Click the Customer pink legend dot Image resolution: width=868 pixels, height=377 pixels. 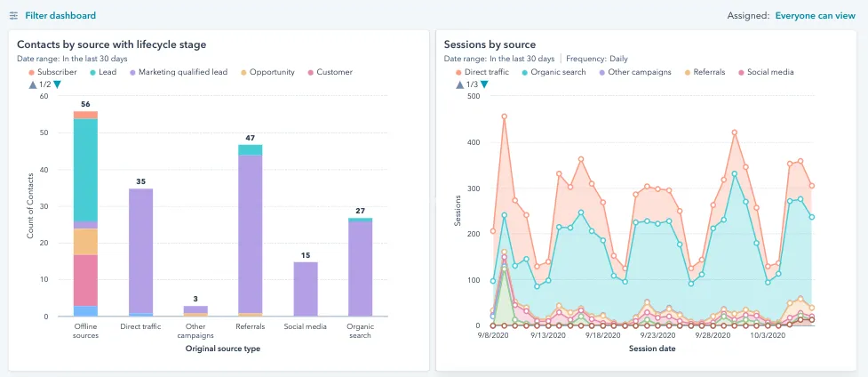tap(311, 73)
